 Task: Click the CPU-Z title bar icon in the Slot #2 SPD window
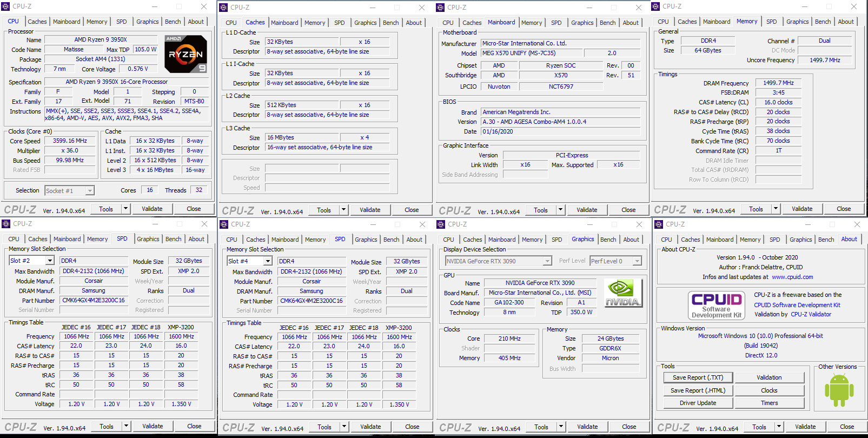tap(6, 223)
